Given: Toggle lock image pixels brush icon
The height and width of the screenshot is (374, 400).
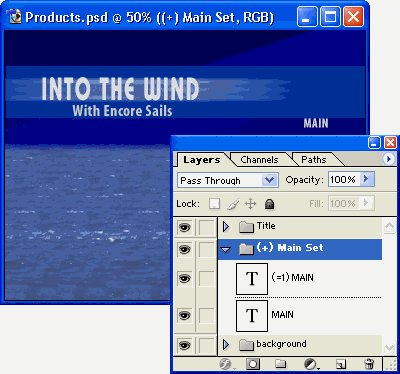Looking at the screenshot, I should pos(233,204).
